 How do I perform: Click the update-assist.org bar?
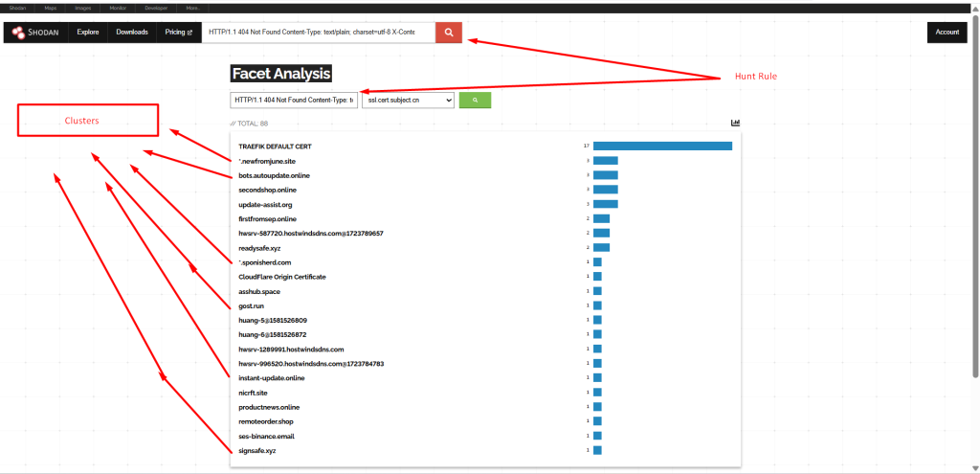(x=606, y=204)
